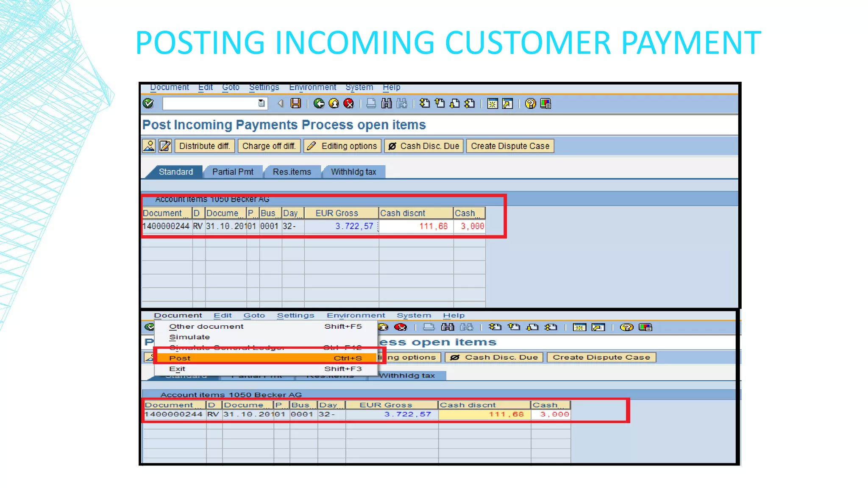Open Help menu in bottom window

[454, 315]
